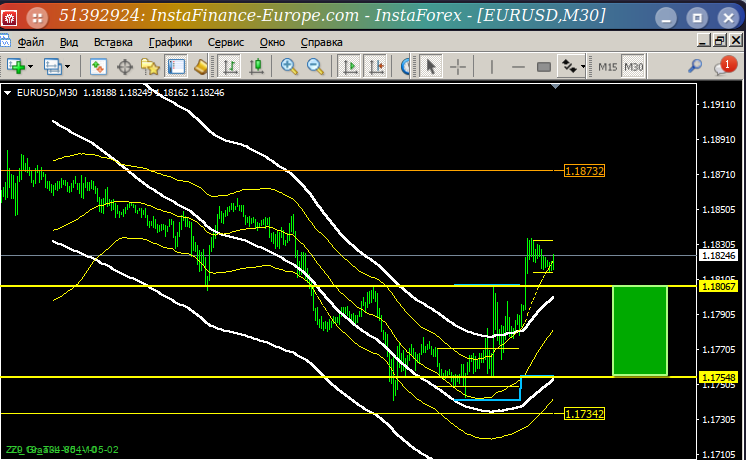Select the Horizontal Line drawing tool
This screenshot has width=746, height=460.
(518, 67)
